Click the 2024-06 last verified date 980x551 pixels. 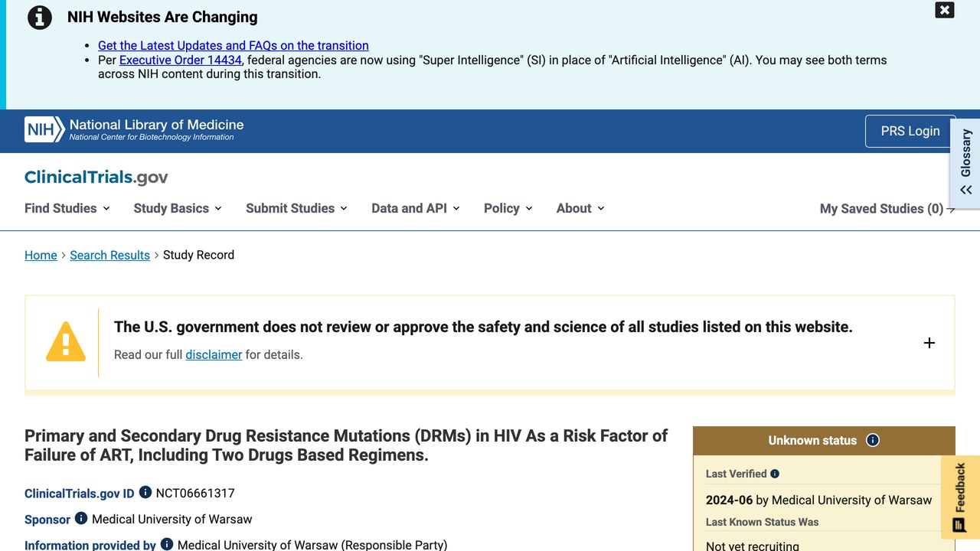coord(730,500)
